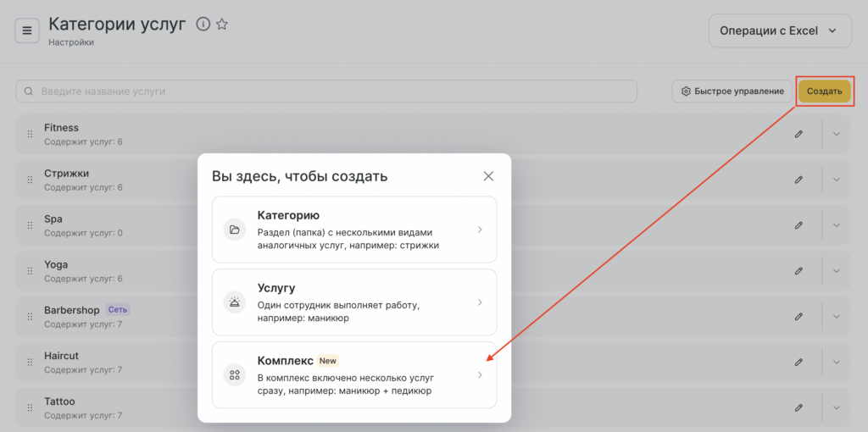Open Быстрое управление settings button
The height and width of the screenshot is (432, 868).
tap(732, 91)
